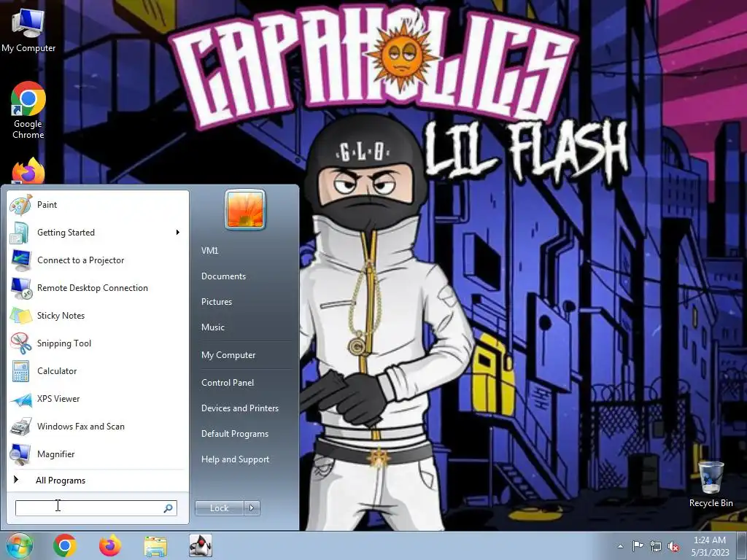Click the taskbar clock showing 1:24 AM
The width and height of the screenshot is (747, 560).
[x=711, y=546]
